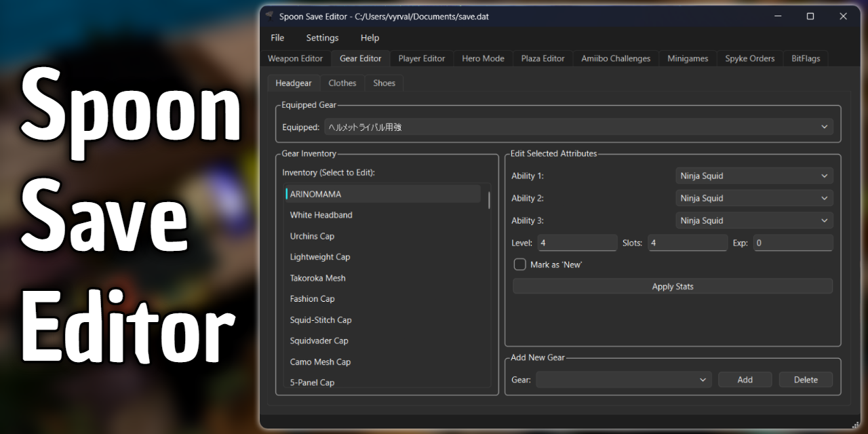Switch to the Clothes sub-tab
This screenshot has width=868, height=434.
[342, 83]
